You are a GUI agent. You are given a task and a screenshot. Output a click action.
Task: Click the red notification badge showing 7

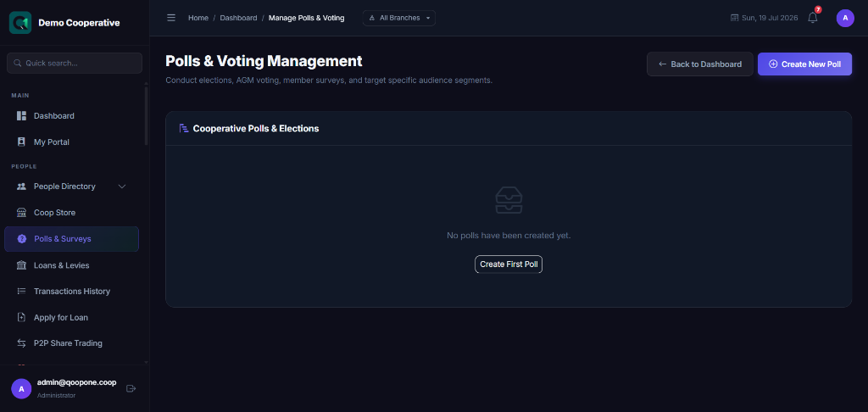tap(818, 10)
